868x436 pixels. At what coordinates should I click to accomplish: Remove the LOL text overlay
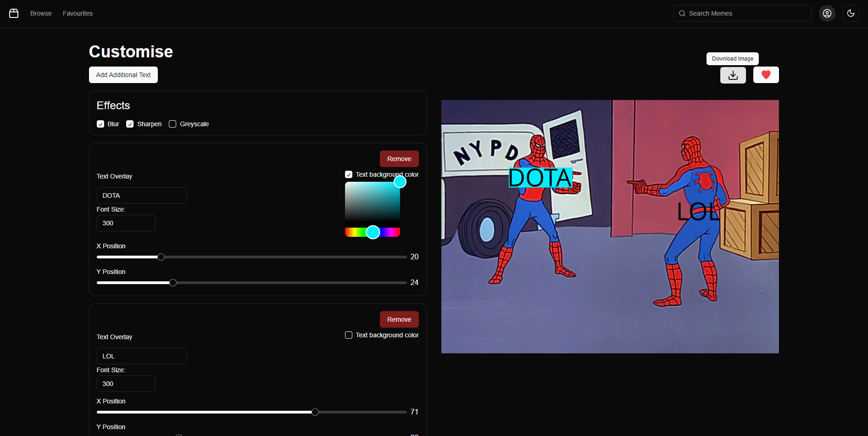point(399,319)
